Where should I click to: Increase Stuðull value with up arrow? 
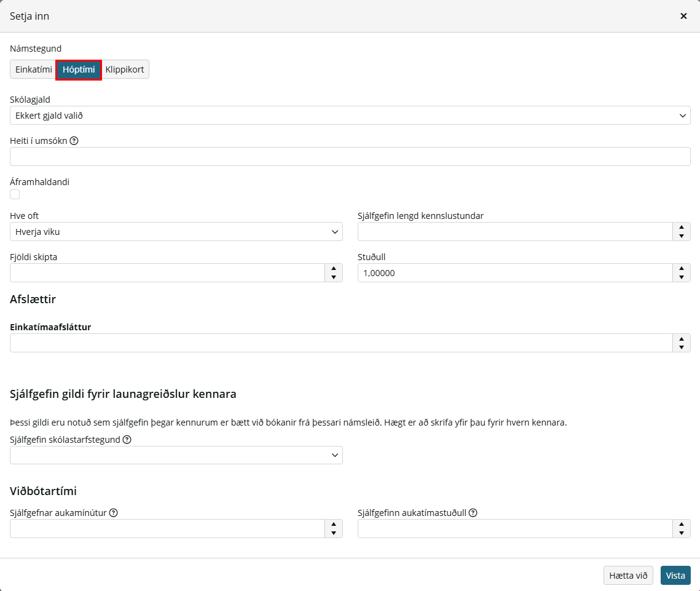[681, 269]
